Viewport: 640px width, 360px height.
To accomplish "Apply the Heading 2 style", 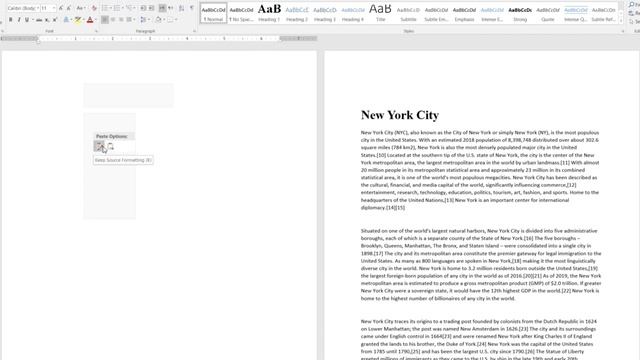I will pyautogui.click(x=297, y=13).
